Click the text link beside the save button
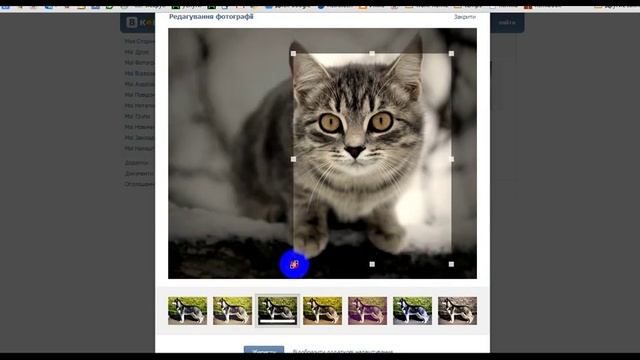Viewport: 640px width, 360px height. pos(343,351)
